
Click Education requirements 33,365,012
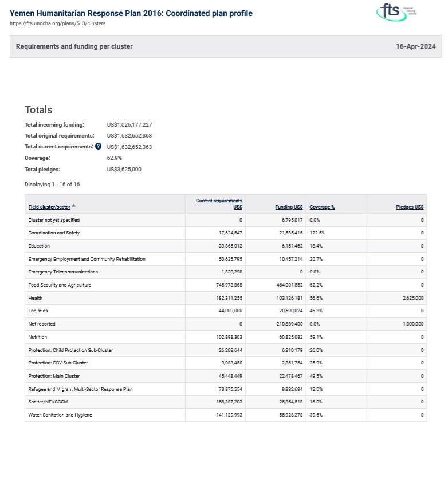[230, 246]
